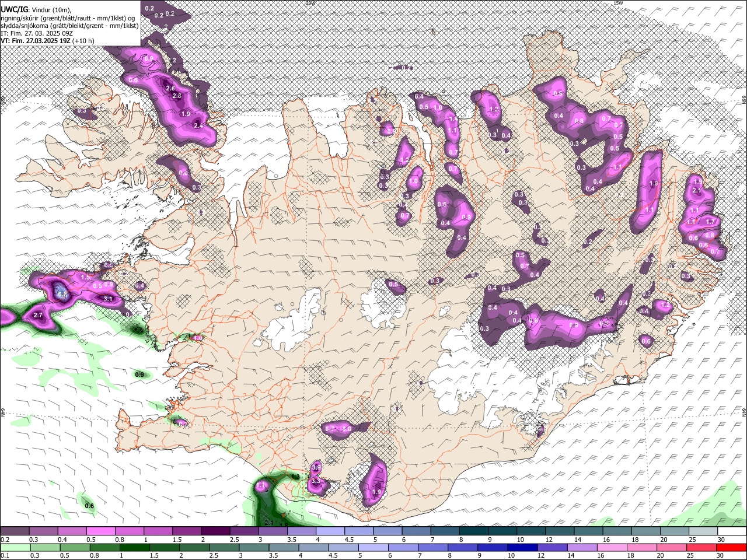Select the rain legend swatch between 10 and 12
The image size is (747, 560).
[522, 547]
